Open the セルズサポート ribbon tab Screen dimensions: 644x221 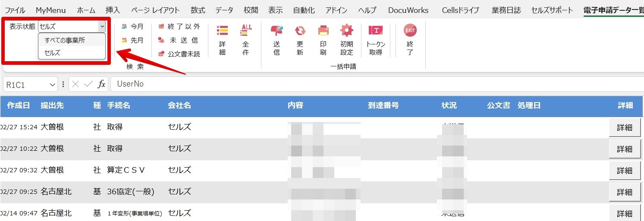pyautogui.click(x=552, y=10)
